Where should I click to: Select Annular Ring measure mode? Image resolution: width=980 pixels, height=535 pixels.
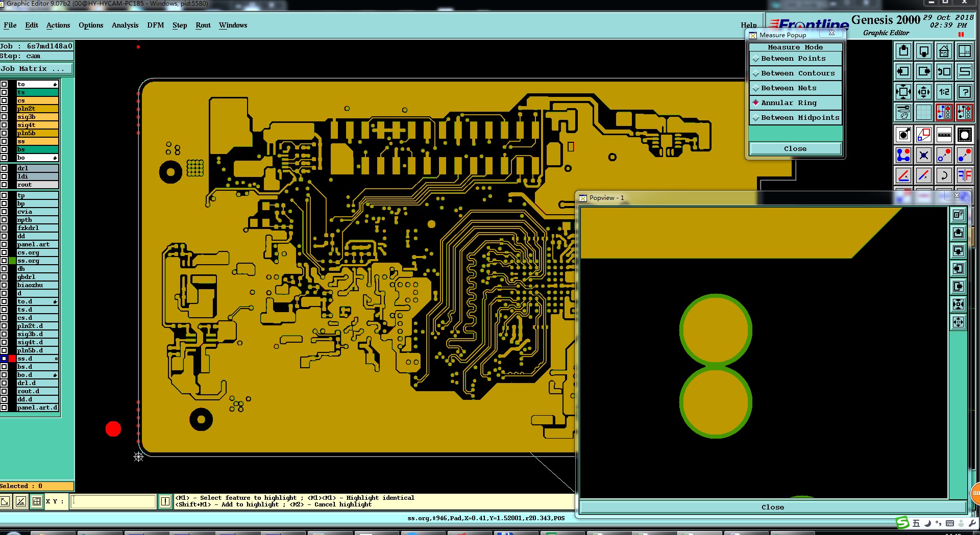(x=795, y=103)
